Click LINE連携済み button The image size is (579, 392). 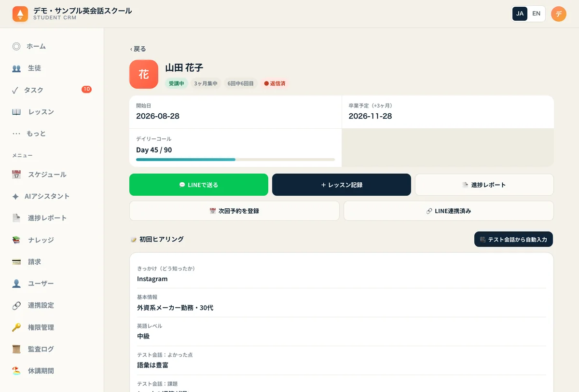[449, 211]
